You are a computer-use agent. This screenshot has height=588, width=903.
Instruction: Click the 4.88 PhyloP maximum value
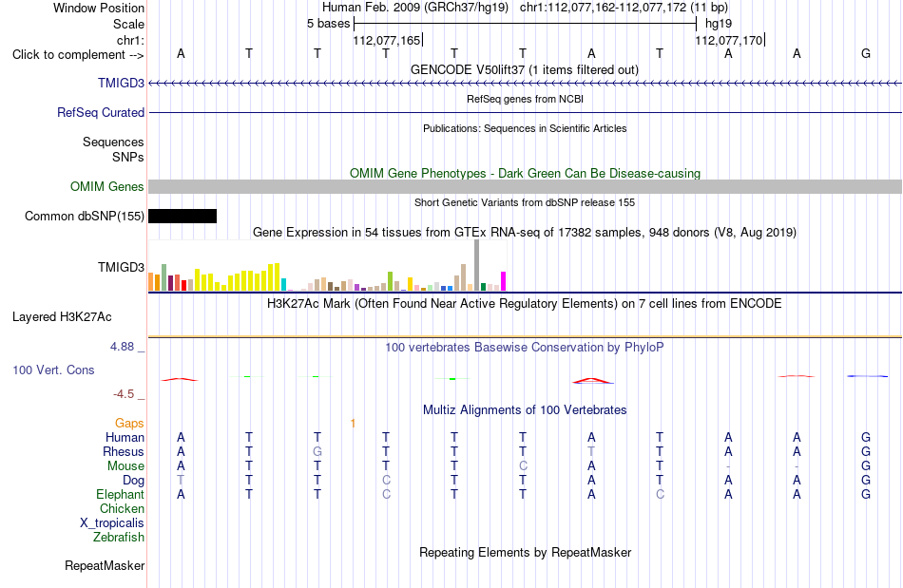tap(122, 347)
